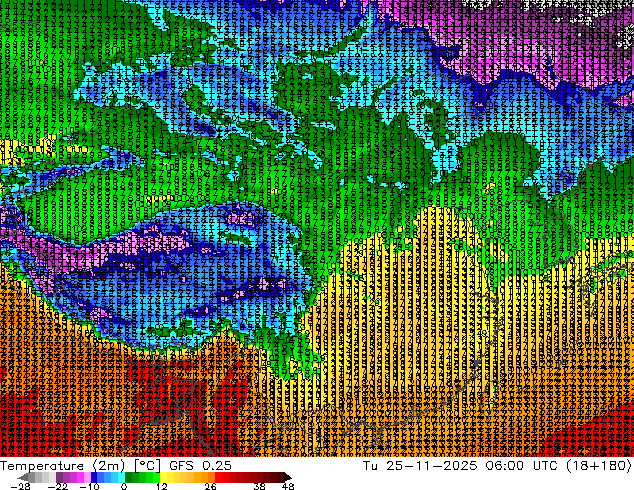Click the 'GFS 0.25' model label
The height and width of the screenshot is (490, 634).
[x=201, y=466]
